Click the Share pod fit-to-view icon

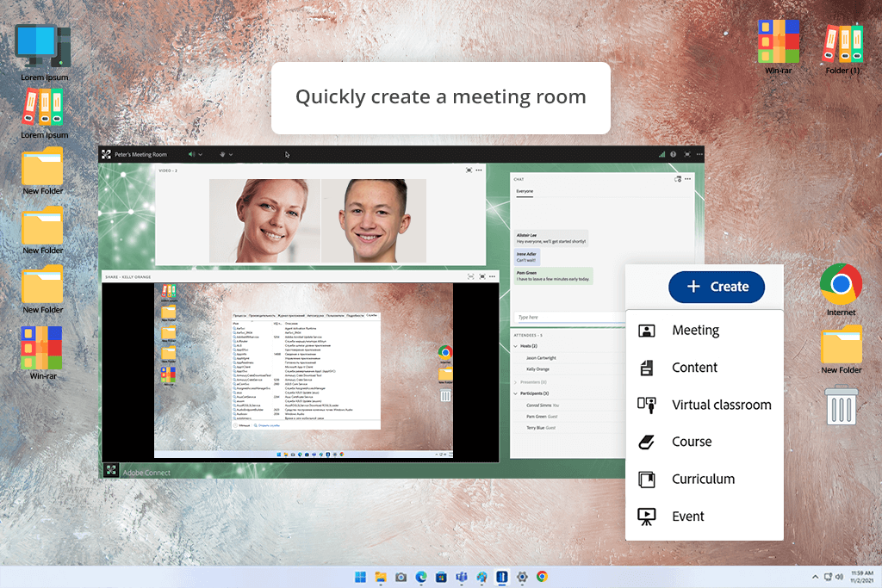tap(471, 276)
